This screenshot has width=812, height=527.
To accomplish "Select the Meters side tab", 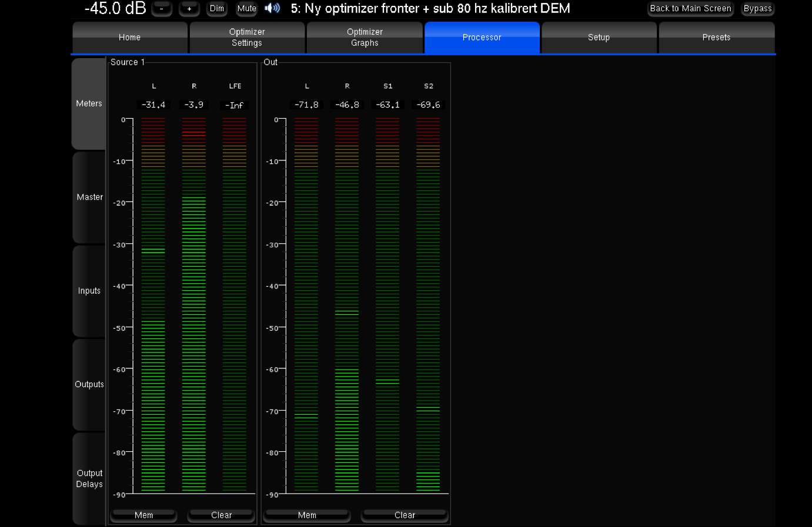I will tap(89, 103).
